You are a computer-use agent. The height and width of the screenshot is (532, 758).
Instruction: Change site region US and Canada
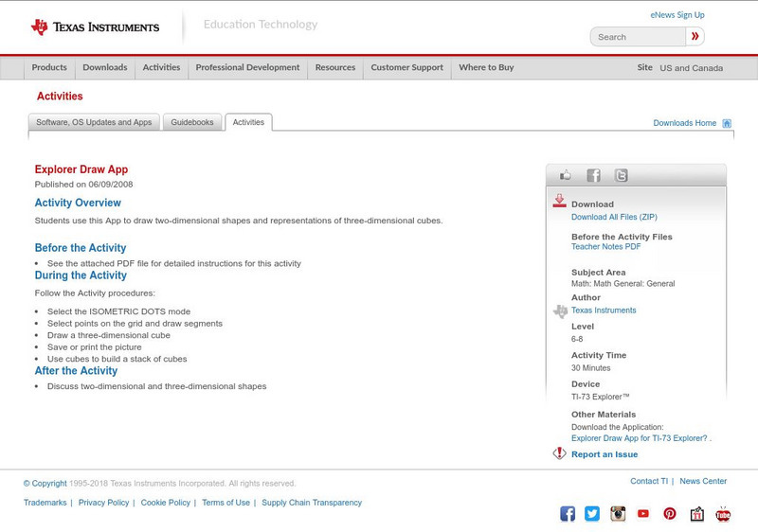(692, 68)
